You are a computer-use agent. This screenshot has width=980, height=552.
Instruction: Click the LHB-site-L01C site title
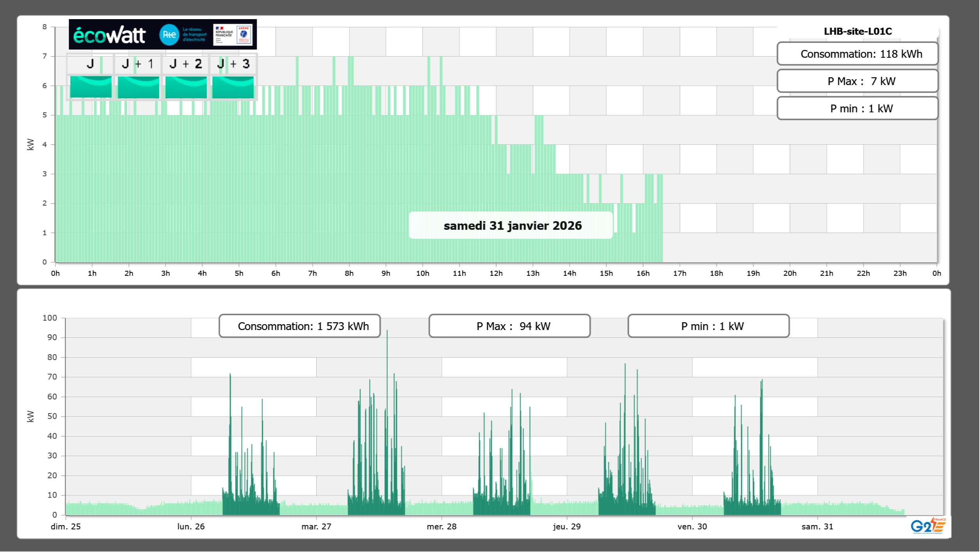857,32
